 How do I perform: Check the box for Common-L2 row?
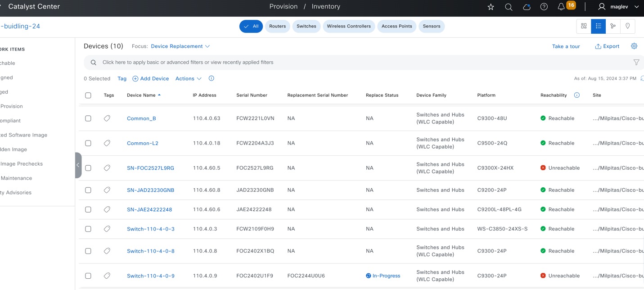(x=88, y=143)
